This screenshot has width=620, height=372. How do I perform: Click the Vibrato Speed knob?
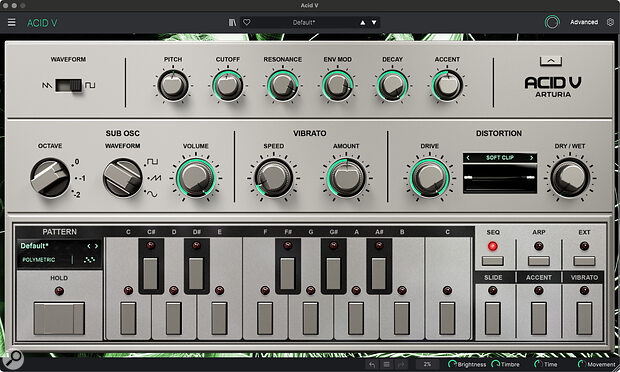point(273,178)
